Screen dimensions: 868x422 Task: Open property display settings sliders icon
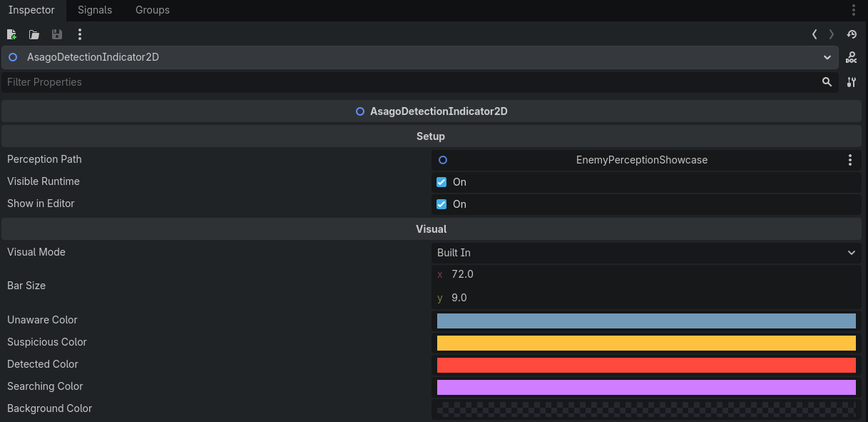click(x=852, y=82)
